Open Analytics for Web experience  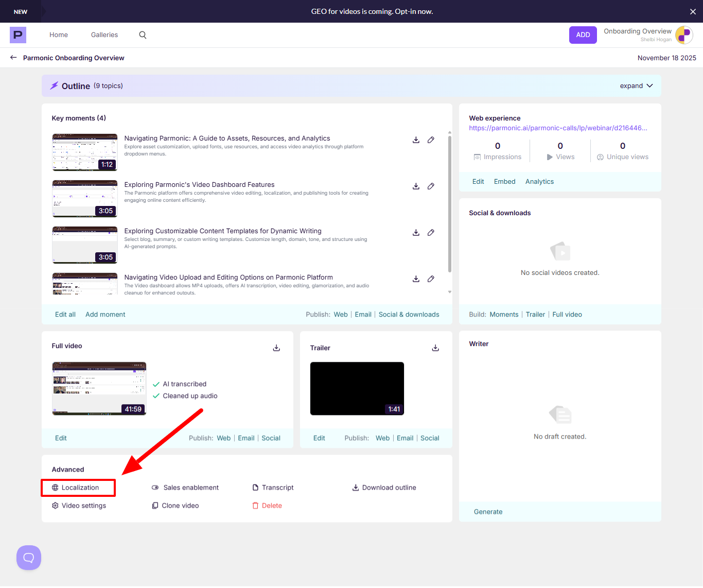[x=539, y=182]
